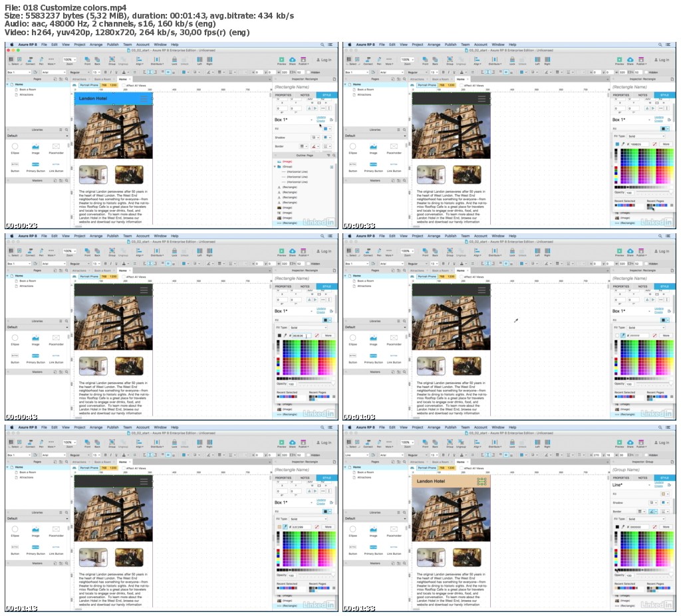The height and width of the screenshot is (616, 681).
Task: Click Distribute icon in the 00:00:33 frame
Action: pyautogui.click(x=495, y=60)
